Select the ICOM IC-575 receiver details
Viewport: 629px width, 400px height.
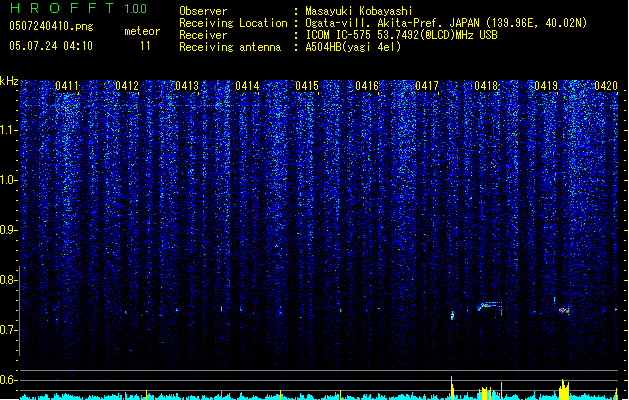click(x=402, y=35)
